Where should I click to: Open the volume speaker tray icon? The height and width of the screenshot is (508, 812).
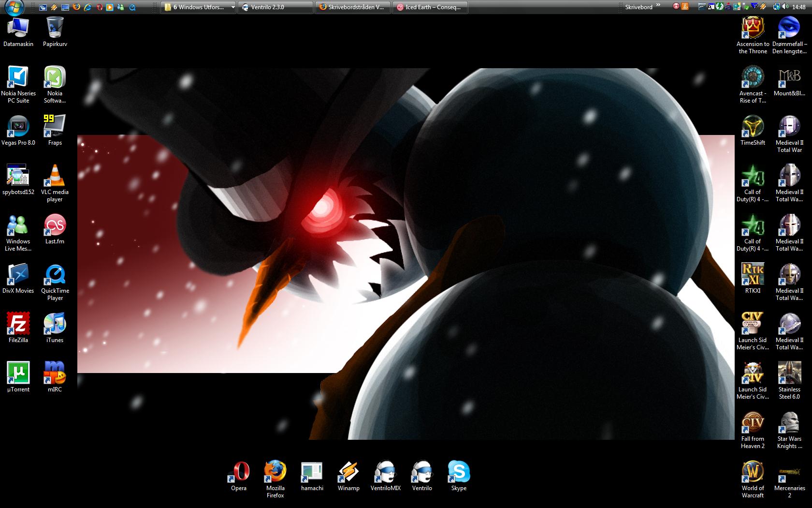785,6
